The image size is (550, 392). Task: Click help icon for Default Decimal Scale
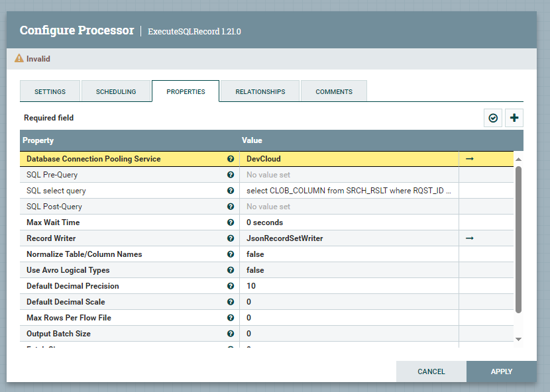point(231,302)
